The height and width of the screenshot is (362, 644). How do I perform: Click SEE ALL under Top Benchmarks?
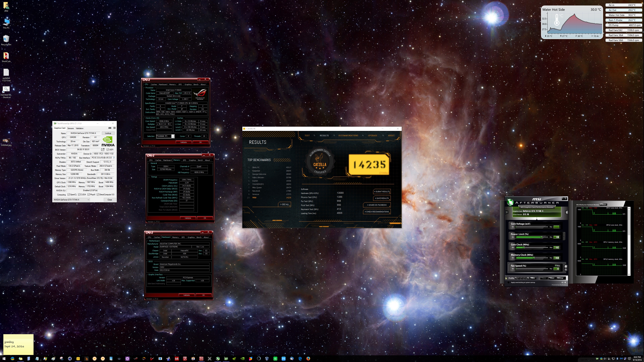[284, 204]
